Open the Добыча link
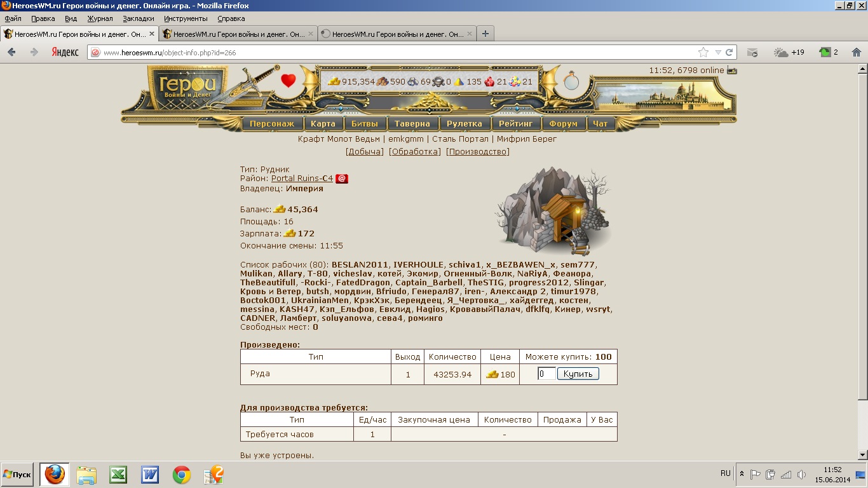This screenshot has width=868, height=488. pyautogui.click(x=365, y=151)
